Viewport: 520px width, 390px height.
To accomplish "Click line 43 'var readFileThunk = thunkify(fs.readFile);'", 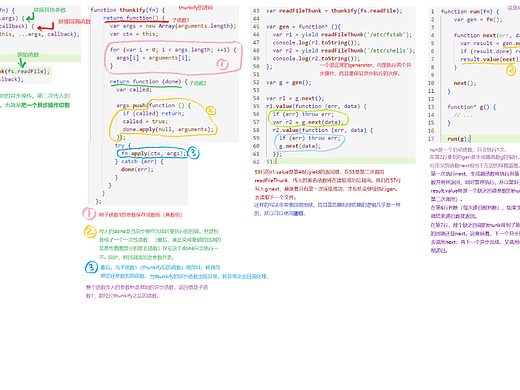I will tap(334, 11).
